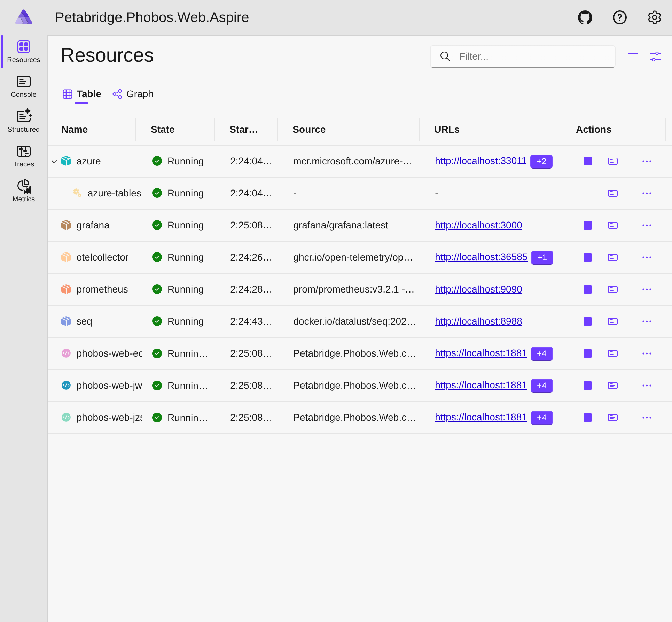Open the GitHub repository icon

585,17
